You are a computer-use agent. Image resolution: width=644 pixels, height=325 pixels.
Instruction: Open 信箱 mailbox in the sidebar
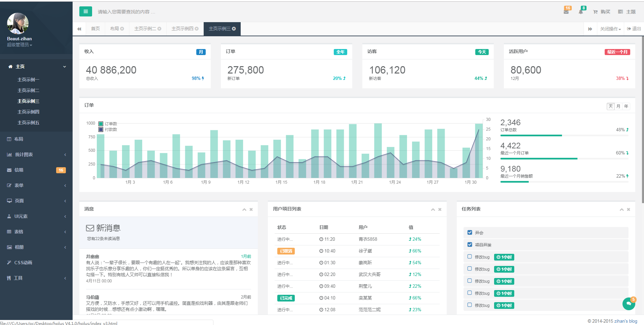[x=36, y=170]
